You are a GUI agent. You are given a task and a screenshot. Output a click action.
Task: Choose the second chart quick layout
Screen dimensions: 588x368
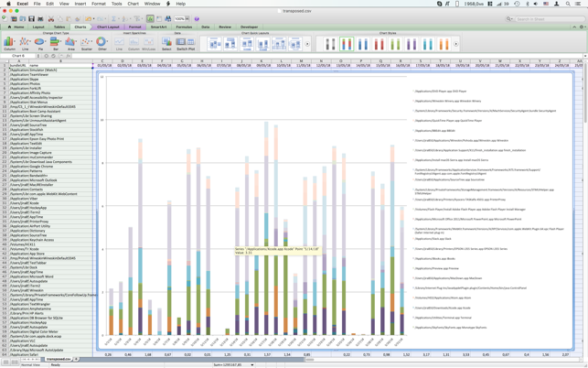tap(230, 44)
